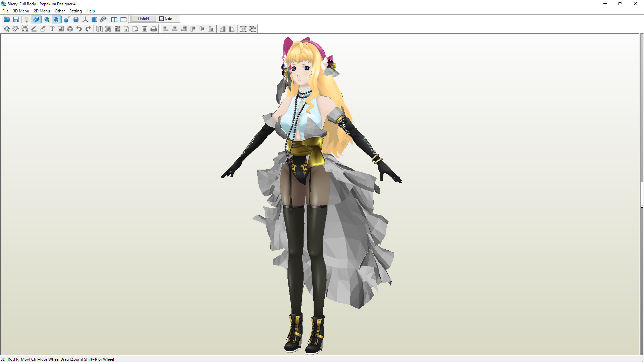Open the 3D Menu

21,11
